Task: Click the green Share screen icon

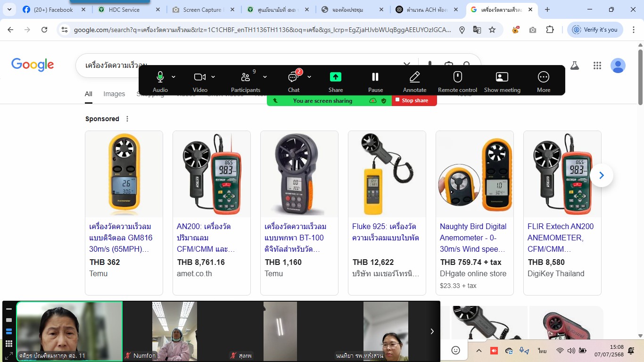Action: point(335,77)
